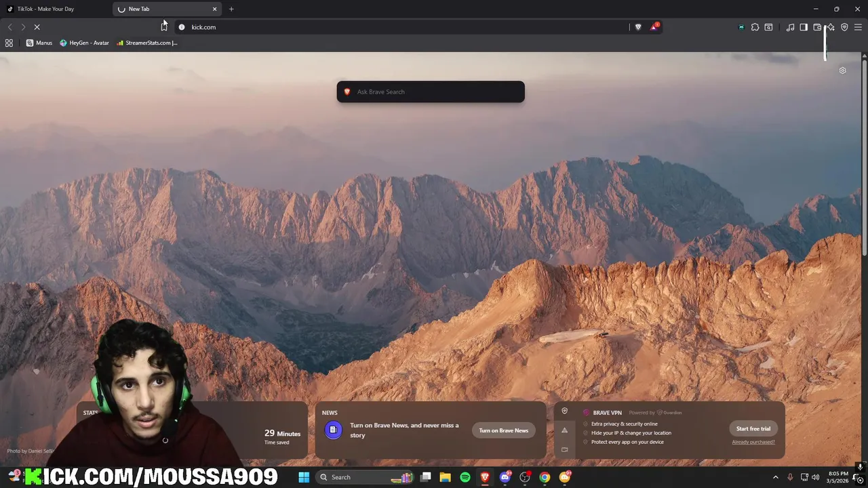Bookmark this page with the bookmark icon
Viewport: 868px width, 488px height.
163,27
